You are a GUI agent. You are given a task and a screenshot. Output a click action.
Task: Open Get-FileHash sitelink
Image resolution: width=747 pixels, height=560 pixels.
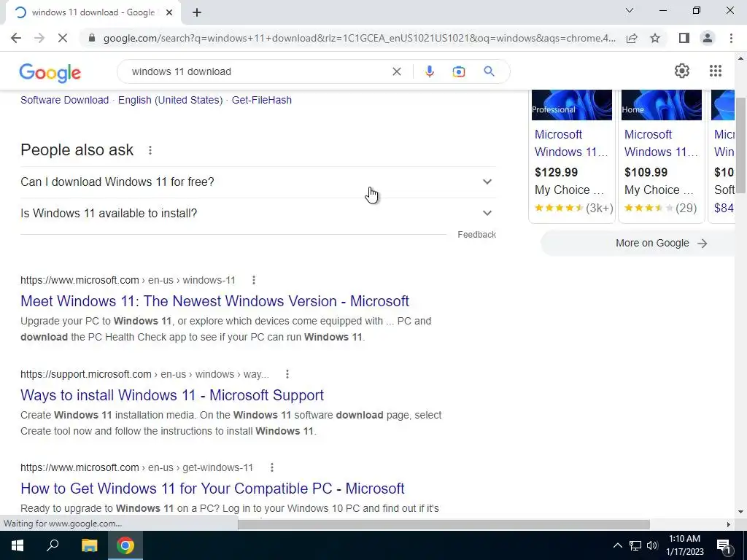[262, 100]
